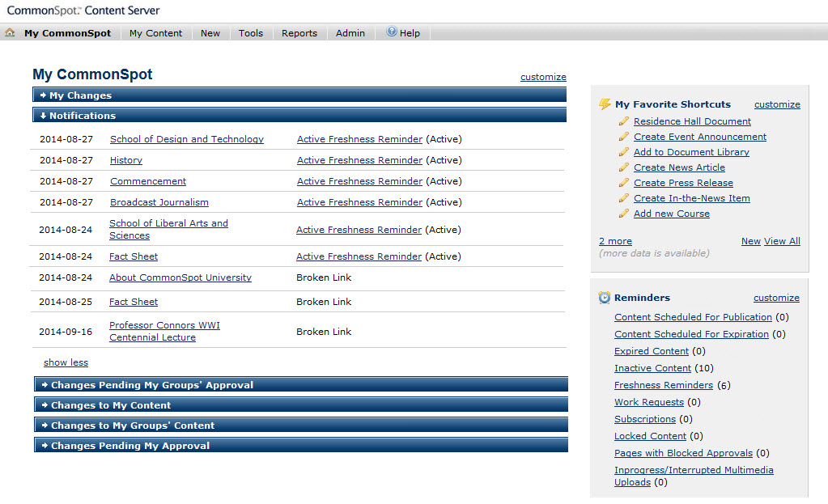Open the My CommonSpot menu
This screenshot has width=828, height=504.
tap(68, 32)
